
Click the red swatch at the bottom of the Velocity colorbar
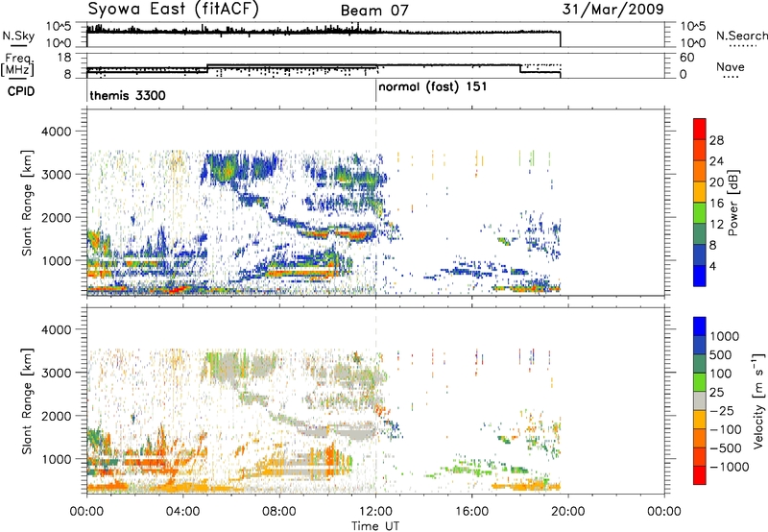point(700,475)
